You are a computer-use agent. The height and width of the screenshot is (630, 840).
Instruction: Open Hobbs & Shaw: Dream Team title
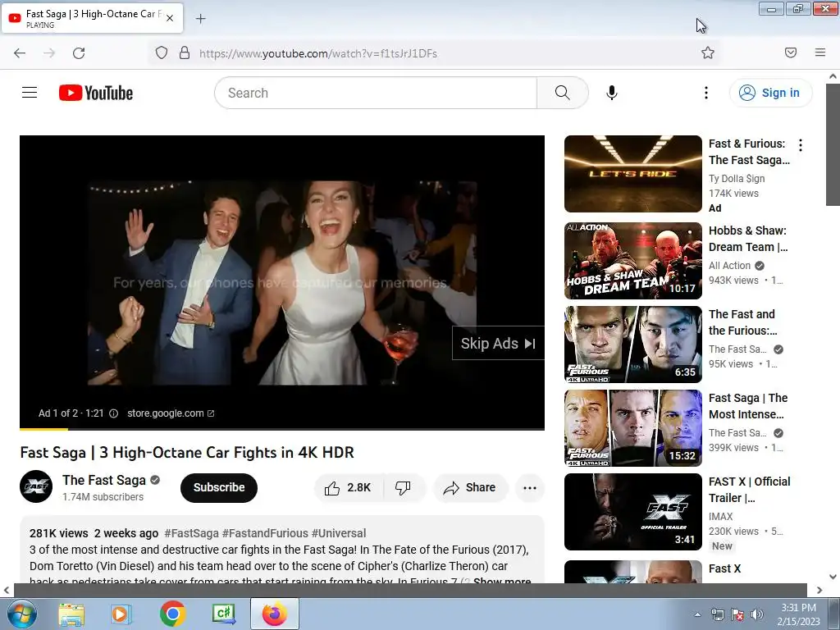pyautogui.click(x=748, y=239)
